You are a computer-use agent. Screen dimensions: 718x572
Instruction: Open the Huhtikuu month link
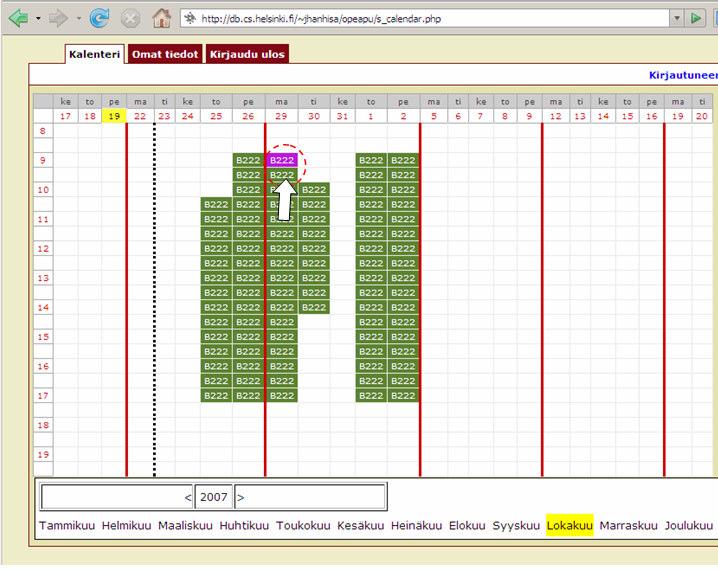pyautogui.click(x=244, y=525)
